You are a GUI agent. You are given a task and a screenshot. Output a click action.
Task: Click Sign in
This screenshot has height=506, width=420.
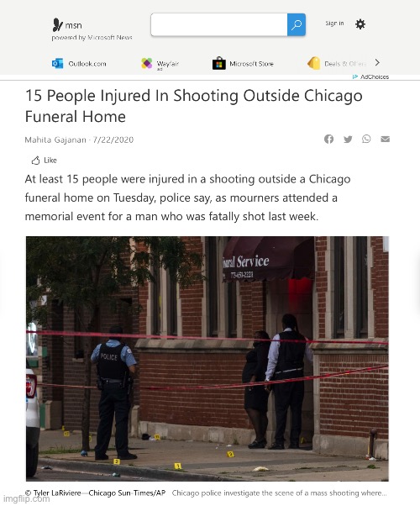334,24
